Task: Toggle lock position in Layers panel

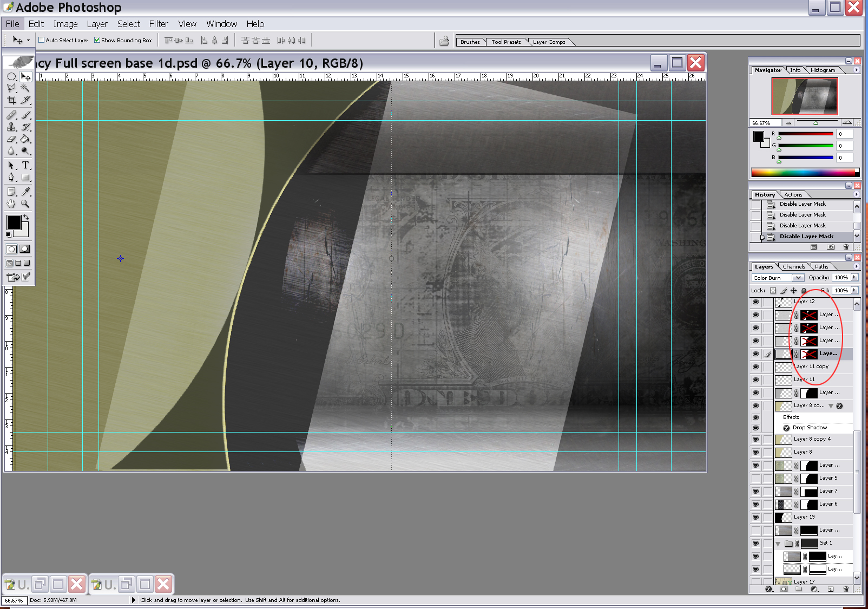Action: pos(794,291)
